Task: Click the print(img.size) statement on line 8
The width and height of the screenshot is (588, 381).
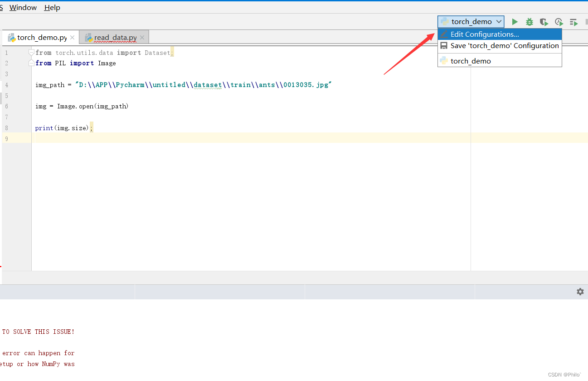Action: [x=64, y=128]
